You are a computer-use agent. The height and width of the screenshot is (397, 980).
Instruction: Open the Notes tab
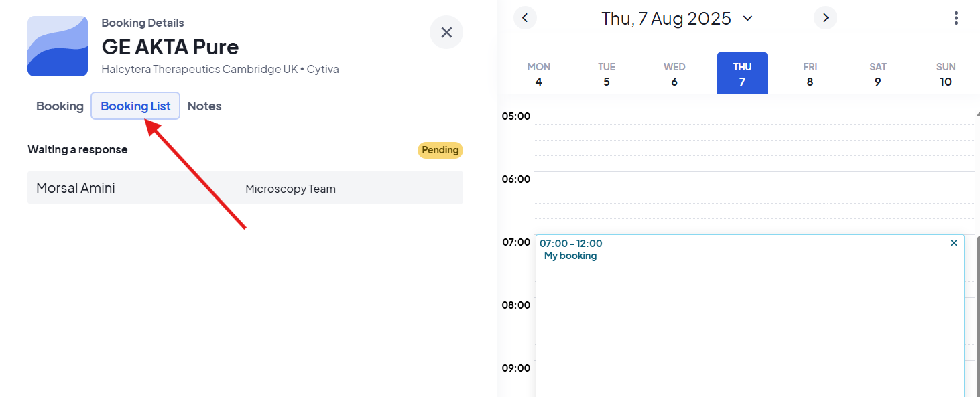pyautogui.click(x=204, y=106)
